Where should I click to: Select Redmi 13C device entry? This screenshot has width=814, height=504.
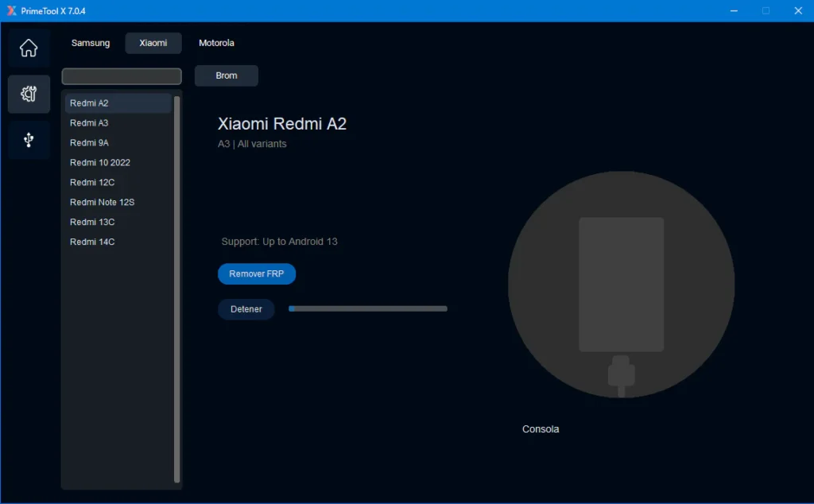pos(118,222)
